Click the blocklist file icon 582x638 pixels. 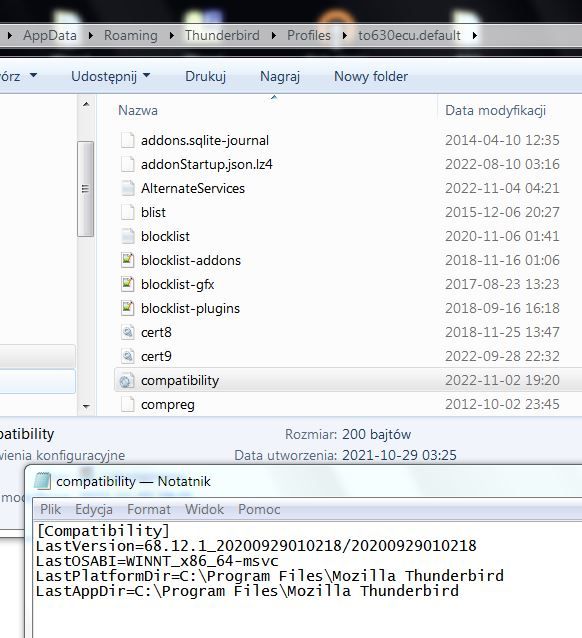click(x=127, y=236)
